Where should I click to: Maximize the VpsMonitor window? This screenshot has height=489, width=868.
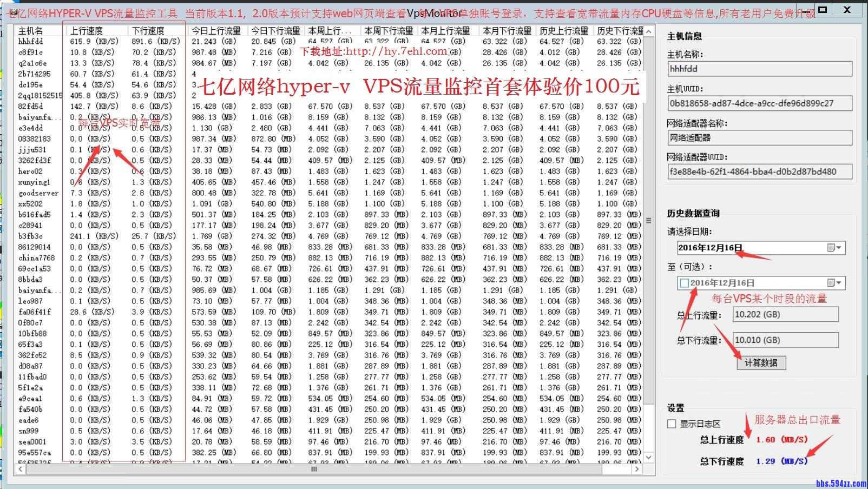pos(823,10)
